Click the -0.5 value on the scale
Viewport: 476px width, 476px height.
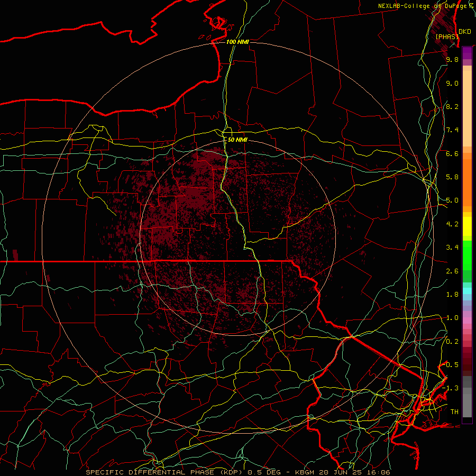pyautogui.click(x=450, y=365)
